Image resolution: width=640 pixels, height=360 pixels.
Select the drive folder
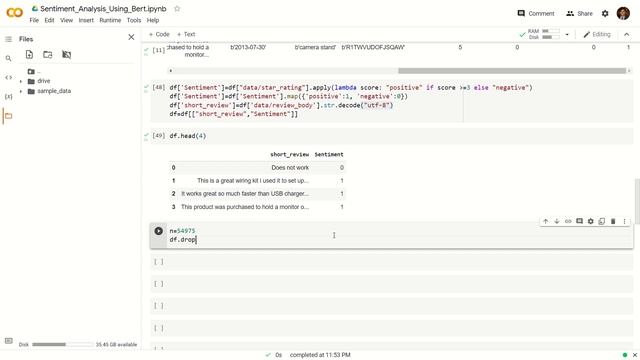coord(43,81)
